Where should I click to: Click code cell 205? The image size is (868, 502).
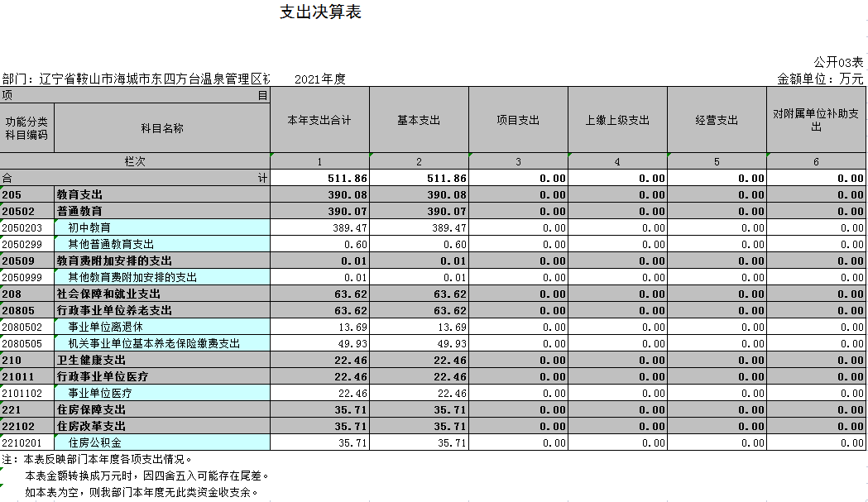(x=26, y=195)
